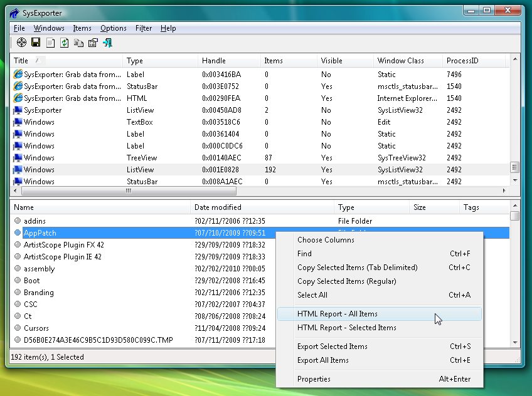The height and width of the screenshot is (396, 532).
Task: Select HTML Report - Selected Items
Action: click(x=380, y=328)
